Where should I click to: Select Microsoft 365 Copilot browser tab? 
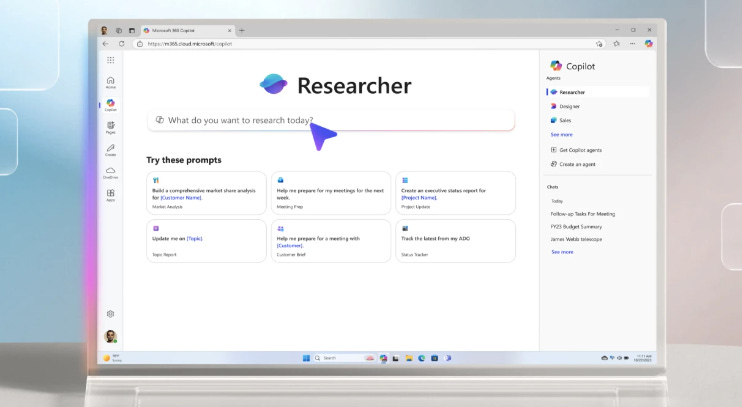coord(188,30)
